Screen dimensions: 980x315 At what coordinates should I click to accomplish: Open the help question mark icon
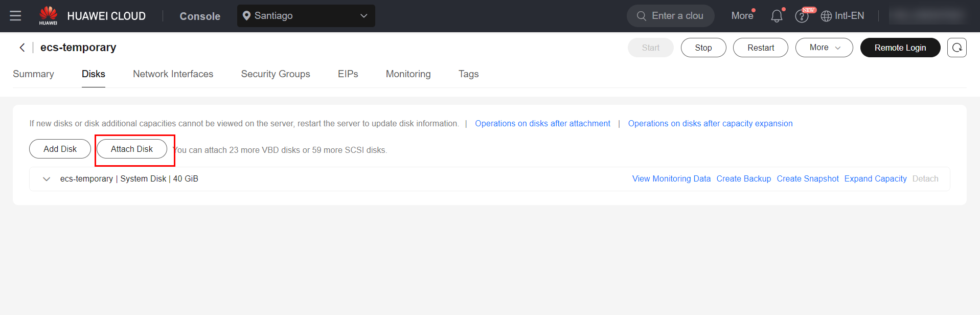[x=801, y=16]
